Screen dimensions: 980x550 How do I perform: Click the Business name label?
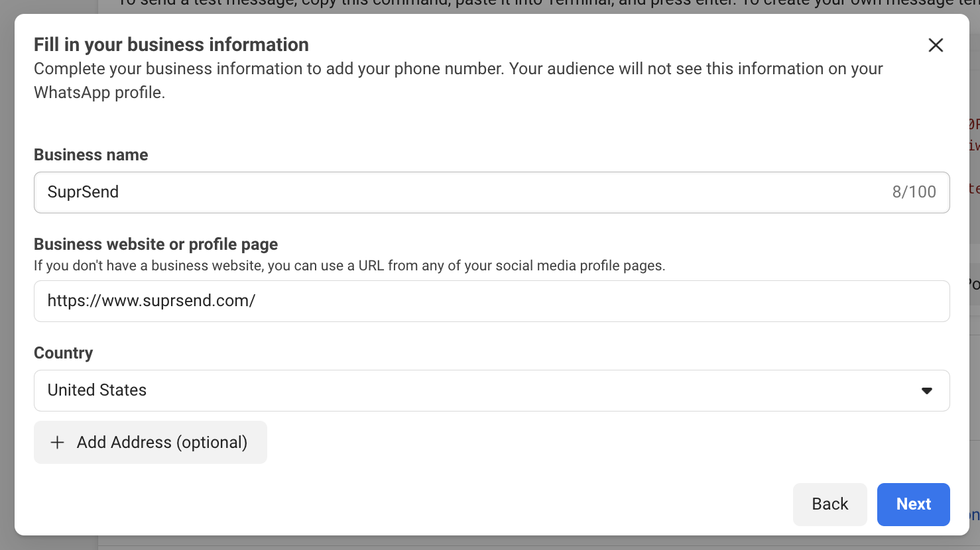coord(91,155)
